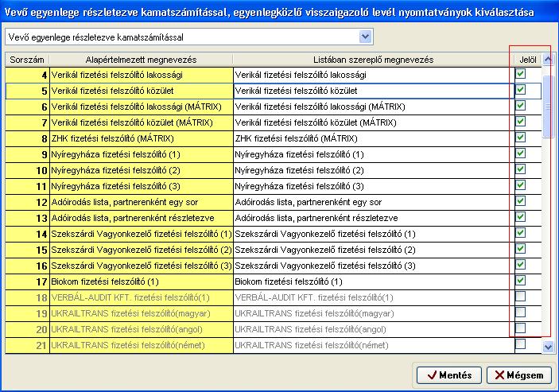Check UKRAILTRANS felszólító(magyar) checkbox

[521, 312]
